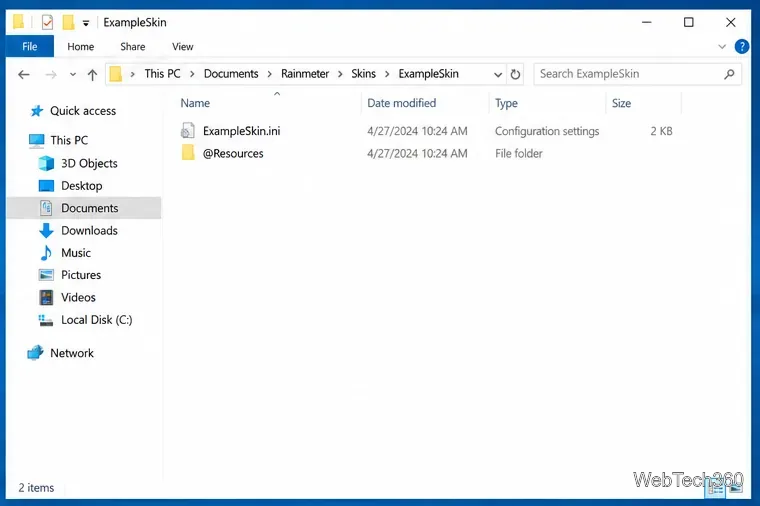Open Downloads in the sidebar
The image size is (760, 506).
pos(89,231)
